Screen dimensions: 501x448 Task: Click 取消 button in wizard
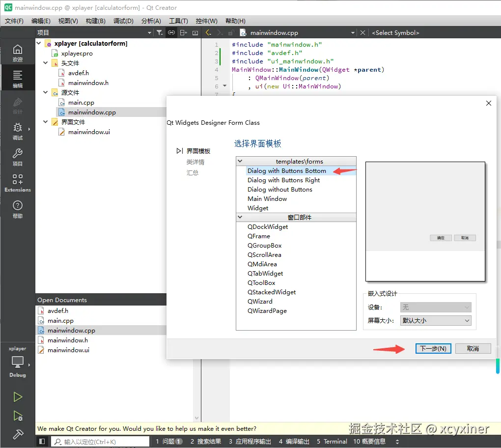(473, 348)
